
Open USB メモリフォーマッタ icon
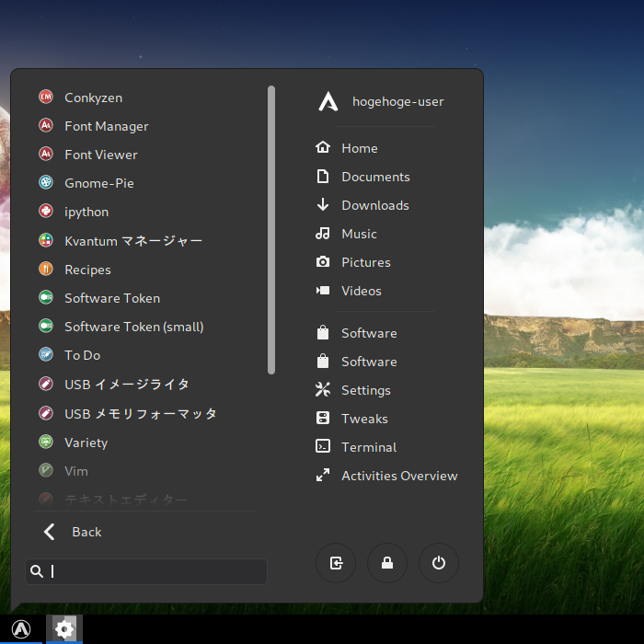point(46,413)
